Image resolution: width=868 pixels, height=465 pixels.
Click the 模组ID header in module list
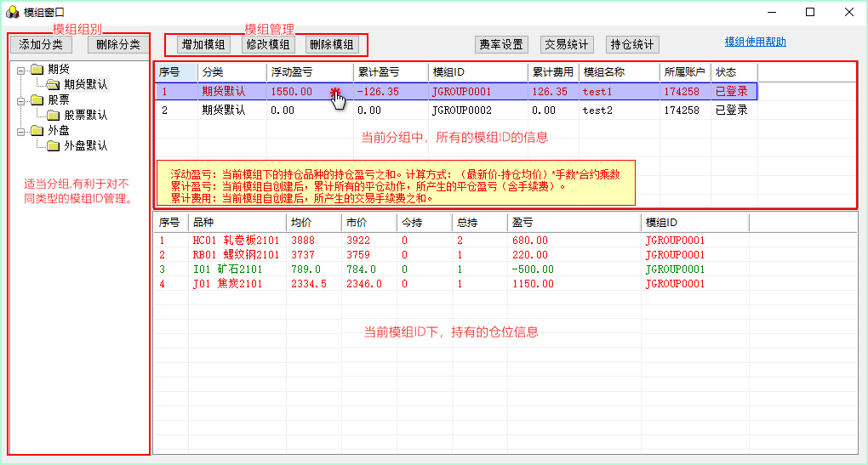[x=477, y=72]
